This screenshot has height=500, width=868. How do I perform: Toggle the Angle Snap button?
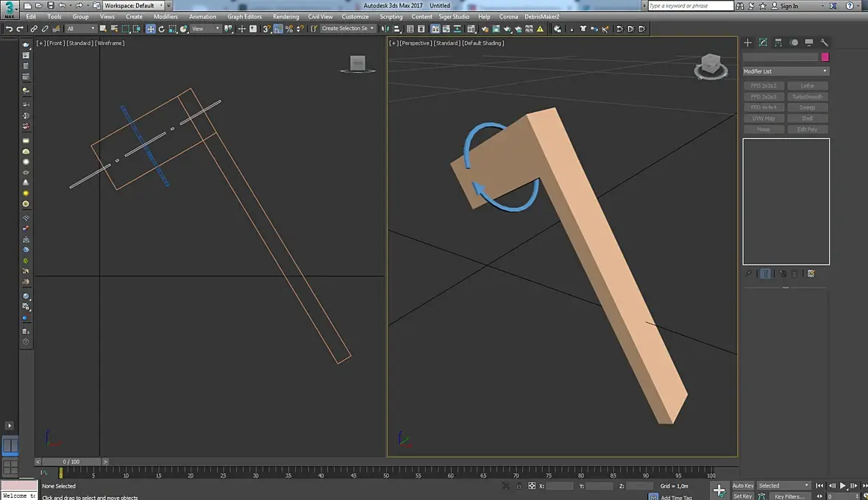tap(278, 29)
